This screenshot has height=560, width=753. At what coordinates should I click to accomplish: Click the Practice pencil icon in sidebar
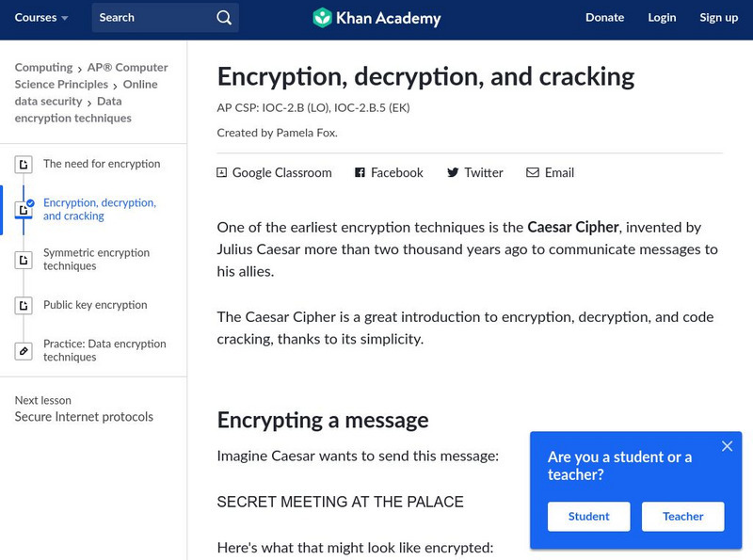coord(24,351)
